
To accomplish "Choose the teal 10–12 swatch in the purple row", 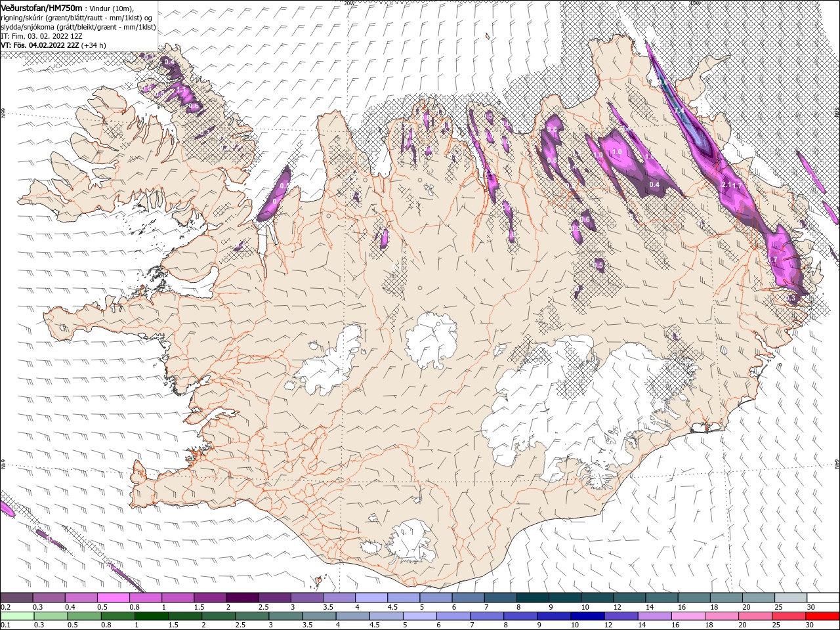I will (x=597, y=598).
